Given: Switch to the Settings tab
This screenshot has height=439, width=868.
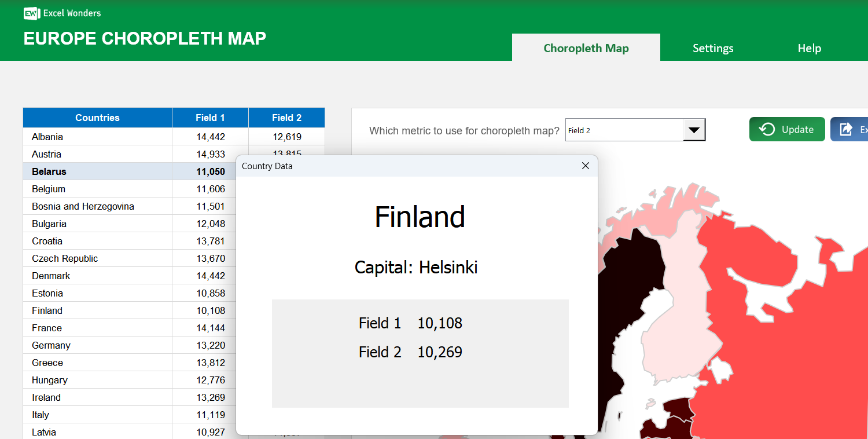Looking at the screenshot, I should tap(713, 48).
